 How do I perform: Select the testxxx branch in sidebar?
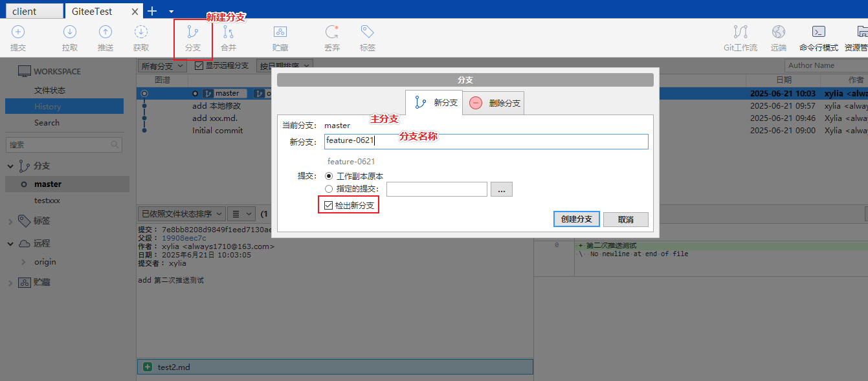coord(47,201)
